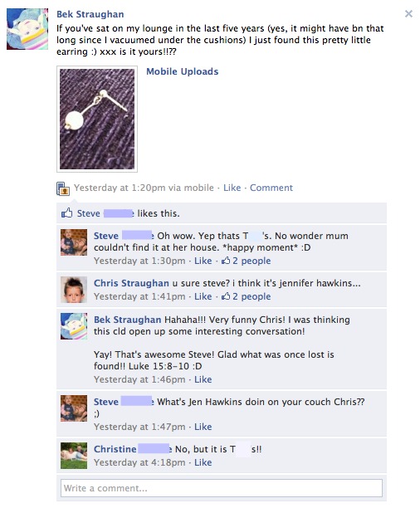Open Bek Straughan name link in post header
The height and width of the screenshot is (508, 420).
click(x=90, y=14)
